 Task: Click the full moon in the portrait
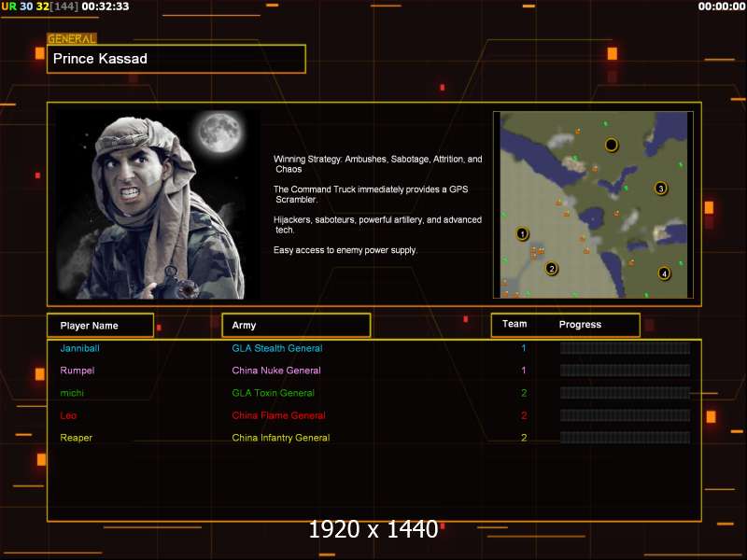[220, 132]
